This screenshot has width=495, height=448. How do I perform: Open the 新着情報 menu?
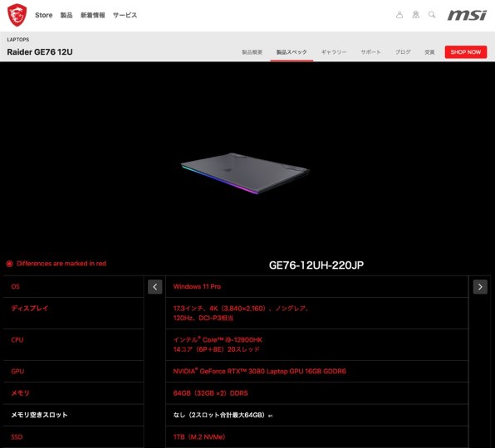(x=92, y=15)
